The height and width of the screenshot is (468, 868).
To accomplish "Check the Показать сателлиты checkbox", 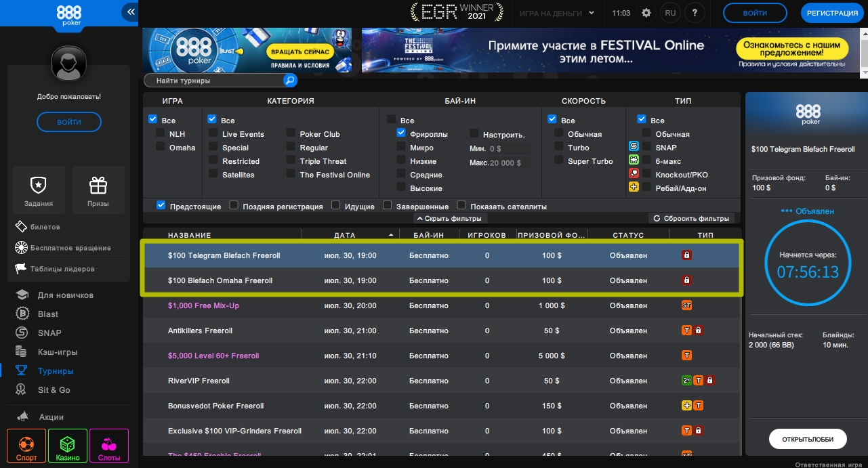I will 461,205.
